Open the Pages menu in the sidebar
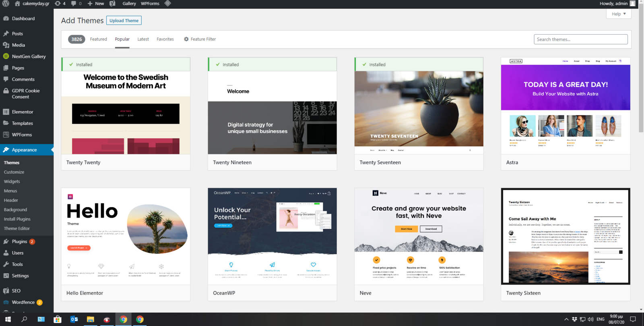 [27, 68]
